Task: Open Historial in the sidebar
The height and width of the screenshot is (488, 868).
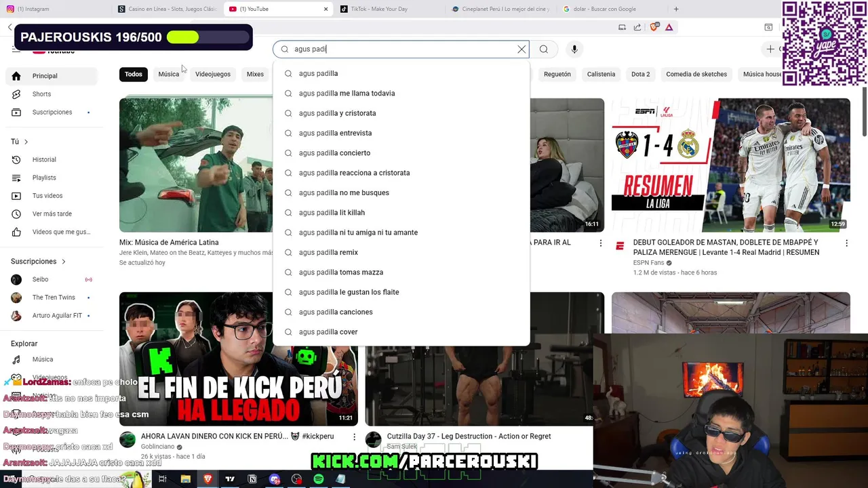Action: (x=52, y=159)
